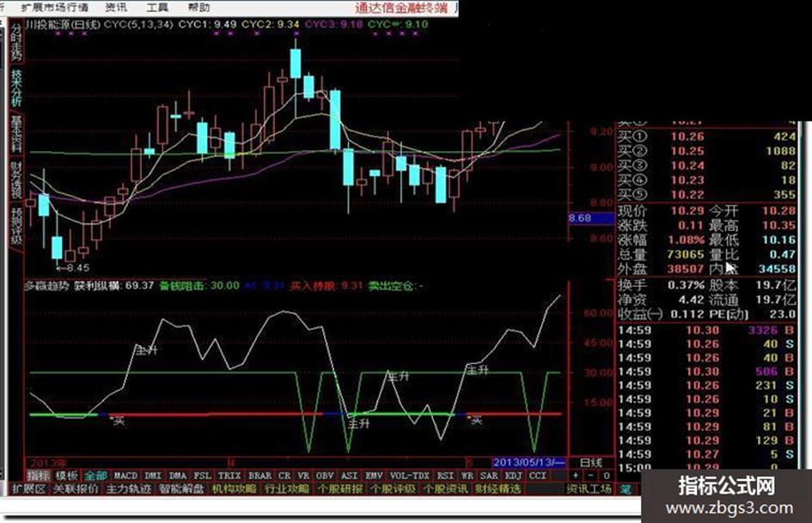Image resolution: width=812 pixels, height=523 pixels.
Task: Click the 换手 0.37% value
Action: 686,285
